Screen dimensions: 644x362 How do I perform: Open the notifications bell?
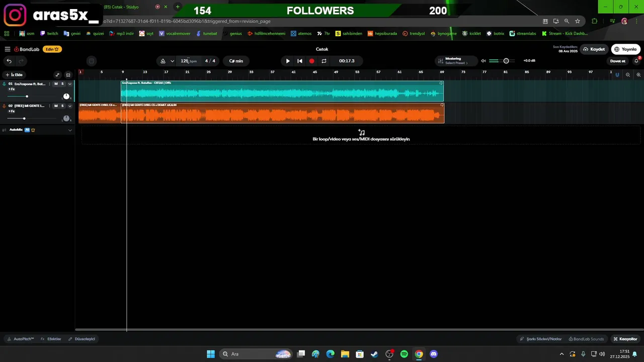[x=636, y=61]
